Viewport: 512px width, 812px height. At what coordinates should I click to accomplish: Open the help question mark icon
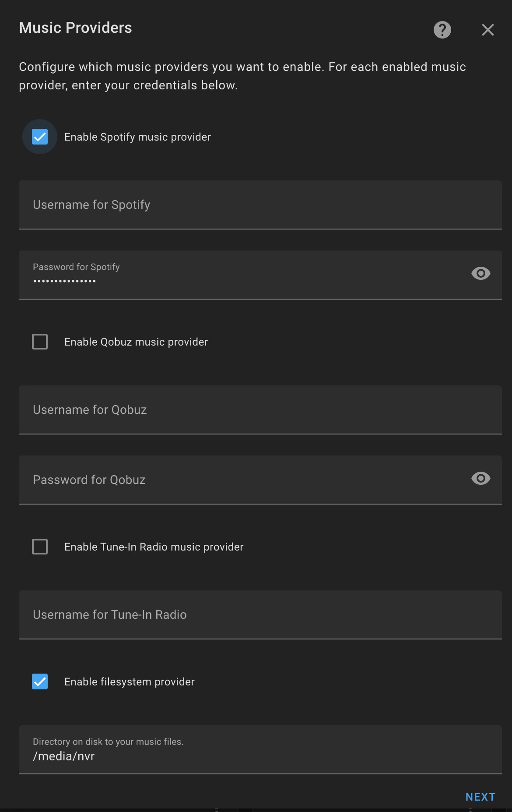pos(442,30)
